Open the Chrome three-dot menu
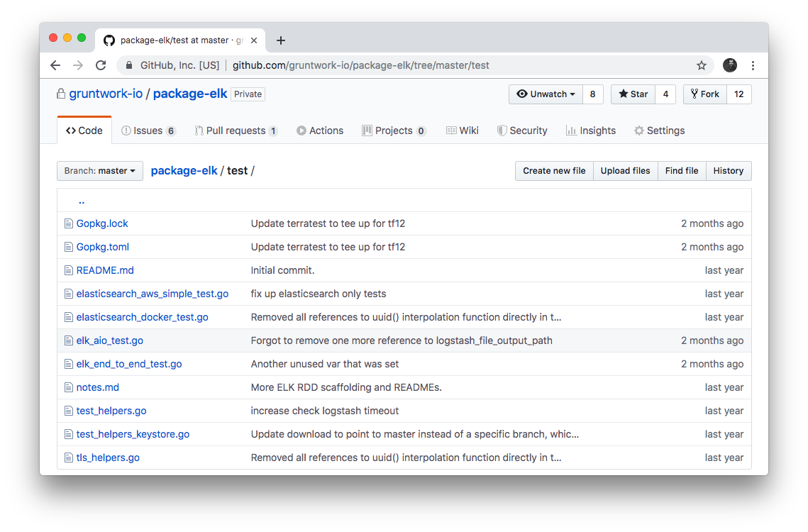 point(753,65)
